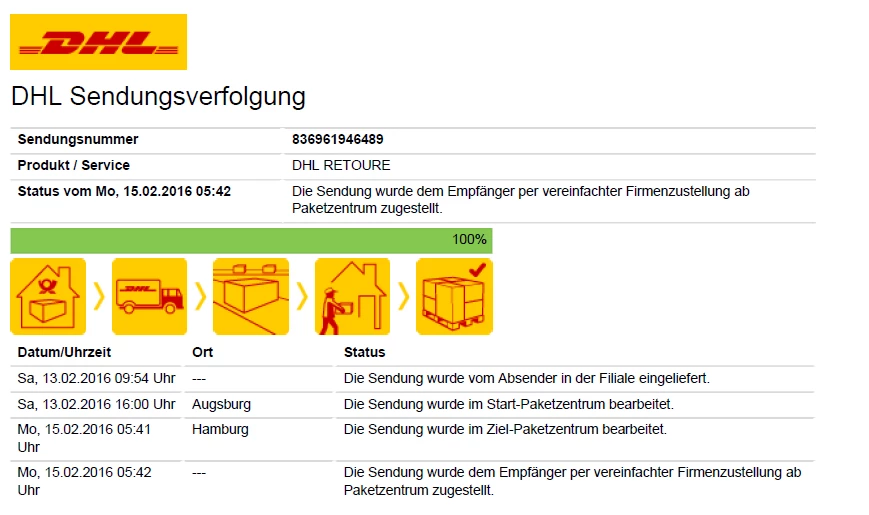869x515 pixels.
Task: Click the Sendungsnummer label
Action: [78, 139]
